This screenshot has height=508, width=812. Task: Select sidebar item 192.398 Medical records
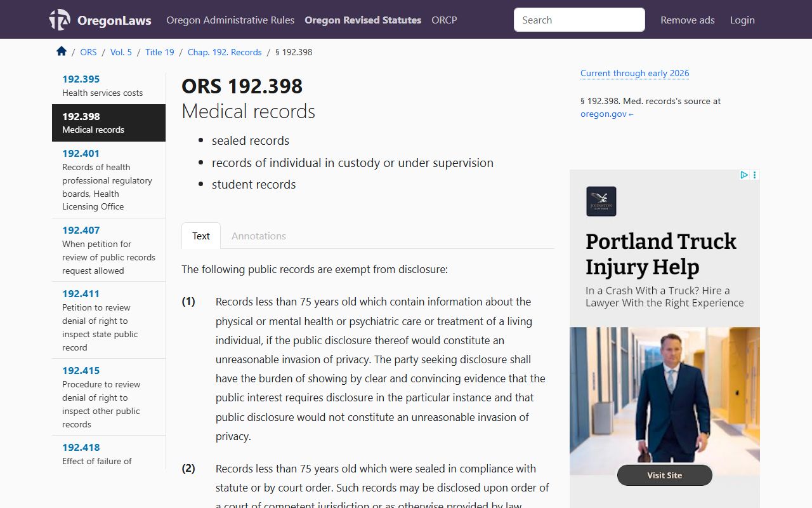(x=108, y=123)
